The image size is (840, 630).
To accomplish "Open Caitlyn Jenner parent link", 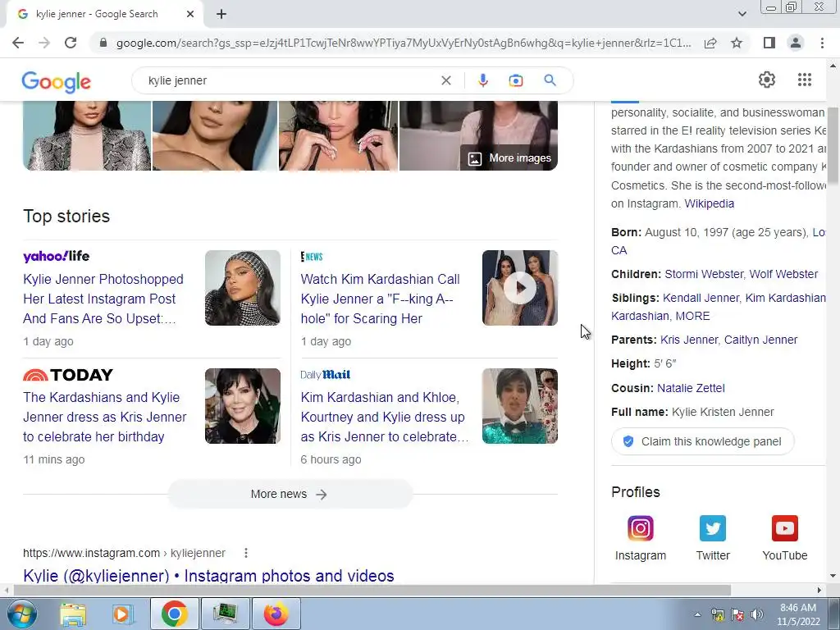I will tap(760, 340).
